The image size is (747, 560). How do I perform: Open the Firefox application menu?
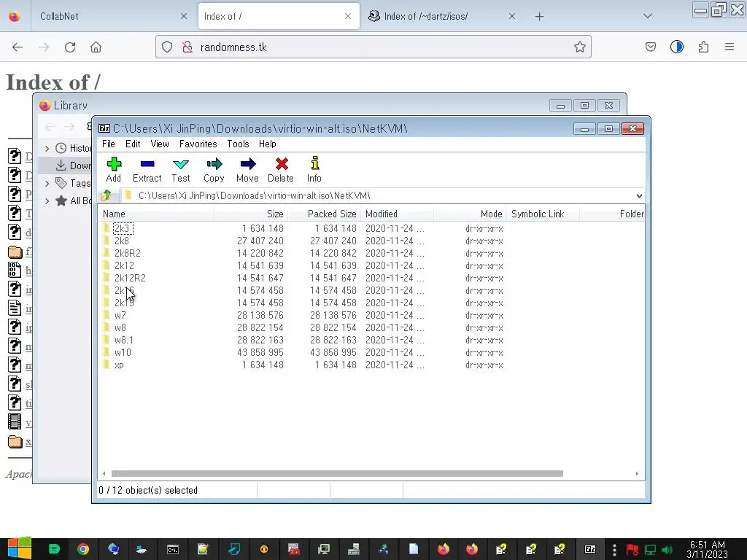coord(729,47)
